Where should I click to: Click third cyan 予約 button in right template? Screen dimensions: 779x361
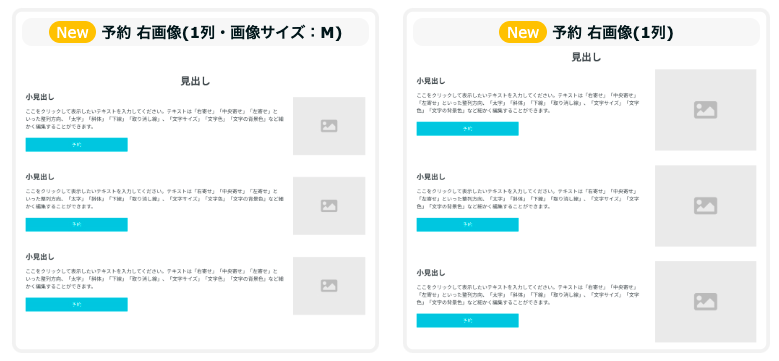[x=467, y=320]
